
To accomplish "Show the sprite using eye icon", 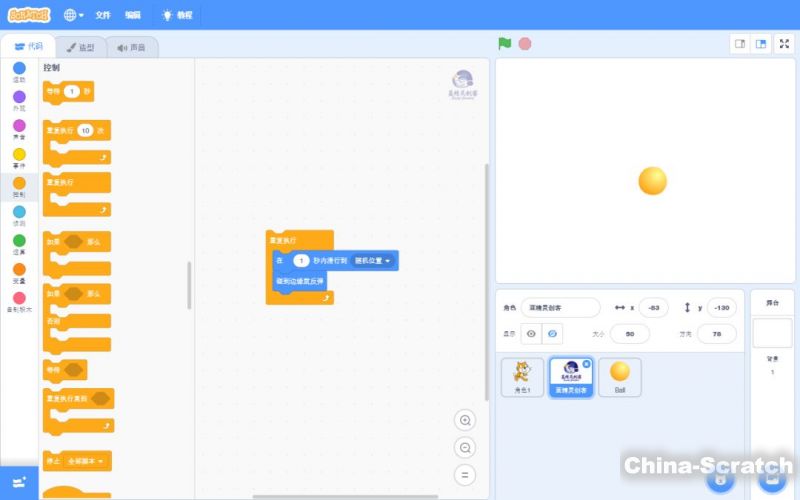I will 531,334.
